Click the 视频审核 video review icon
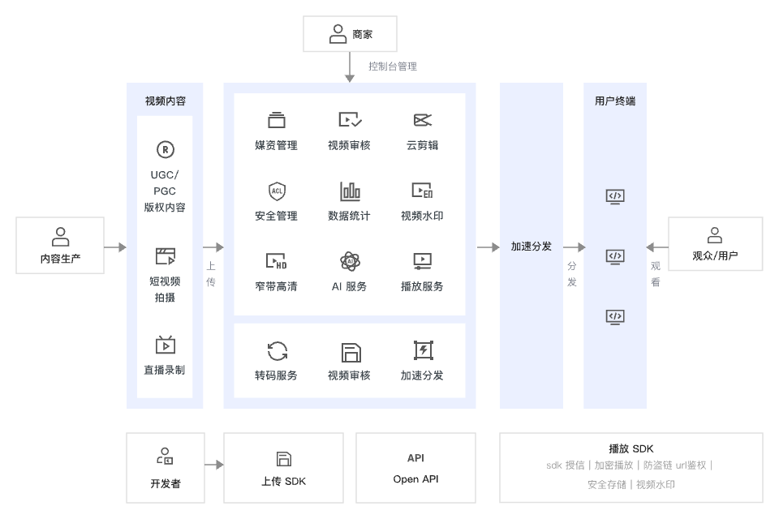779x532 pixels. 350,118
